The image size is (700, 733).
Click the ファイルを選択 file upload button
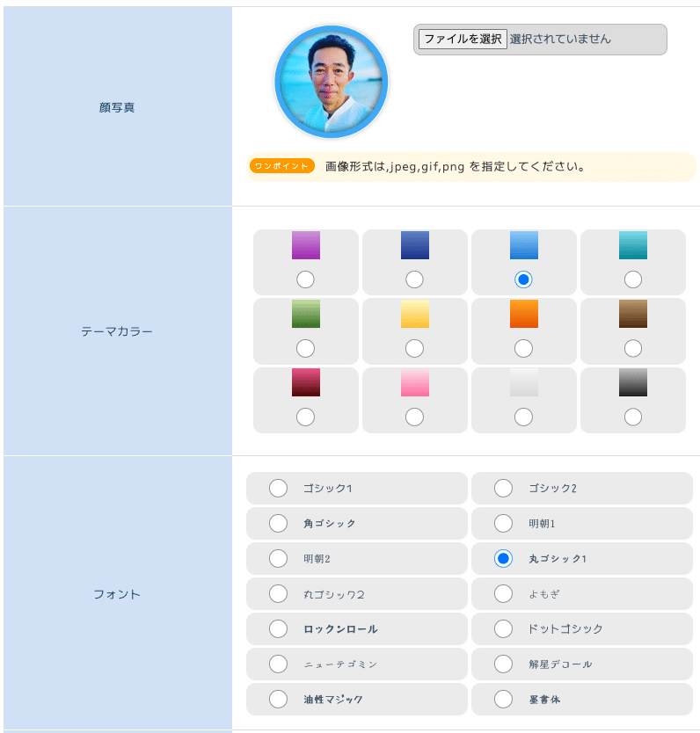[463, 39]
